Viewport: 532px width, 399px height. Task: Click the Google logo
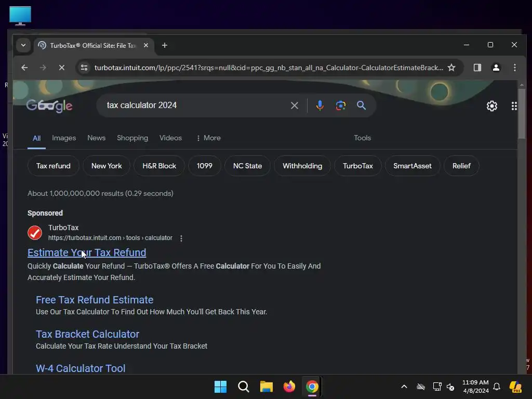point(49,106)
